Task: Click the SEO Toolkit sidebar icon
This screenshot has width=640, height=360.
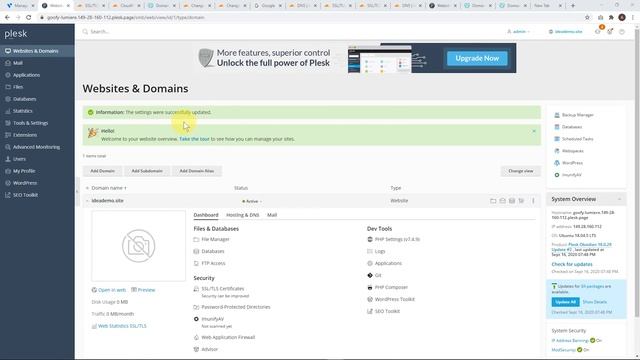Action: click(8, 195)
